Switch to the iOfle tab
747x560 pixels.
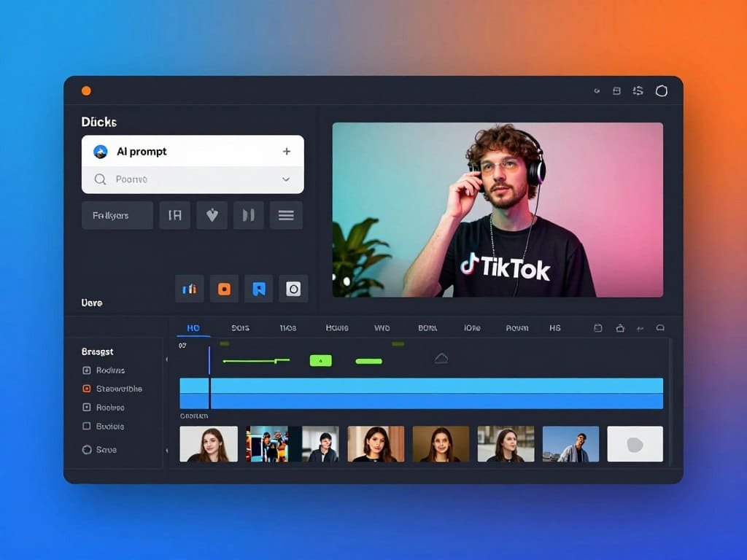472,328
